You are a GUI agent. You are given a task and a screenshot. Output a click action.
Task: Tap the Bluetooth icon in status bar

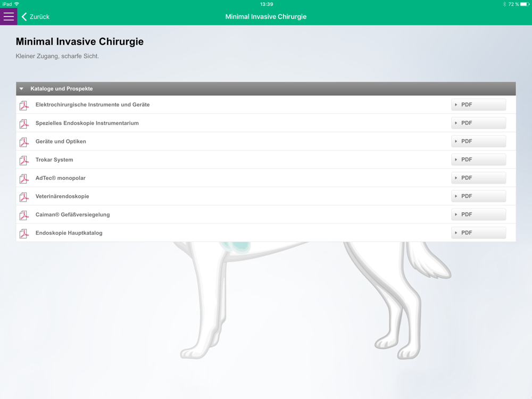pos(504,4)
